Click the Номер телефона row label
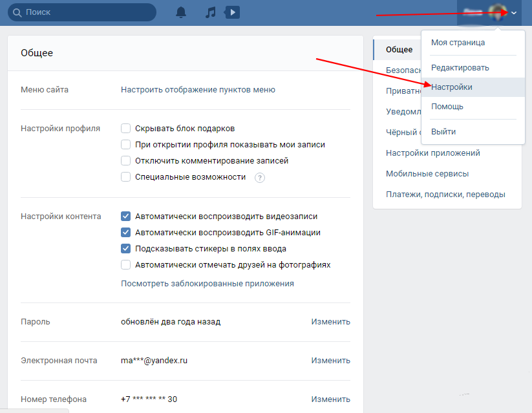 (54, 399)
